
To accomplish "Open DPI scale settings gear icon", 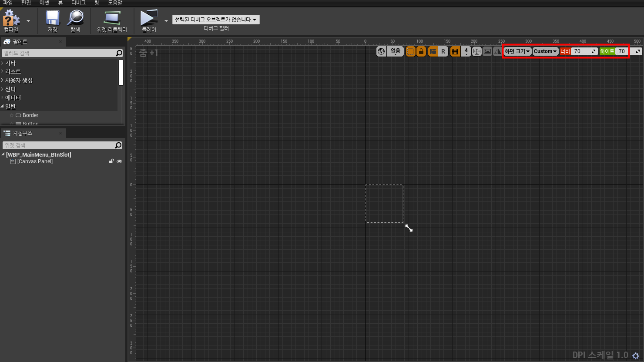I will click(x=636, y=355).
